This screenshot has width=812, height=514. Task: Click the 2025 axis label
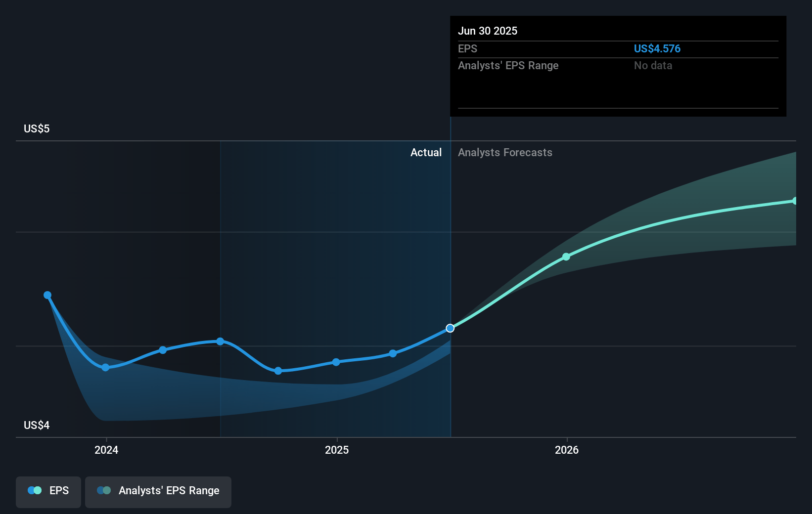point(337,450)
